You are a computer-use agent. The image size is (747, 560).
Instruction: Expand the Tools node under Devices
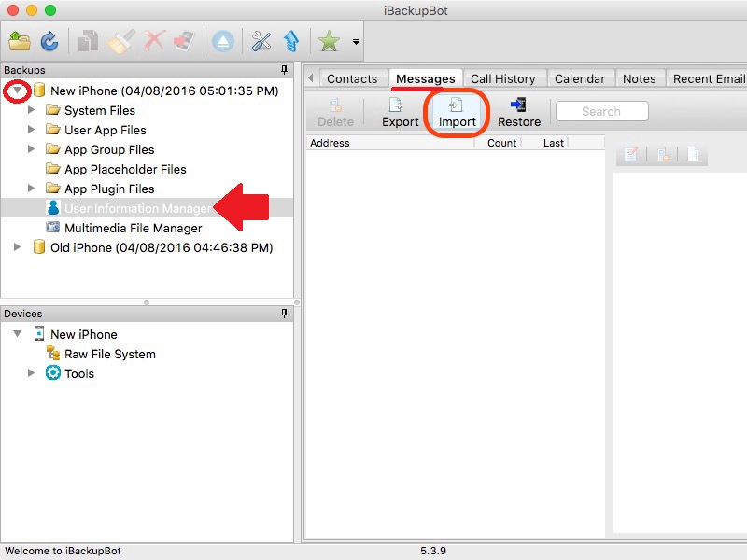click(x=31, y=372)
